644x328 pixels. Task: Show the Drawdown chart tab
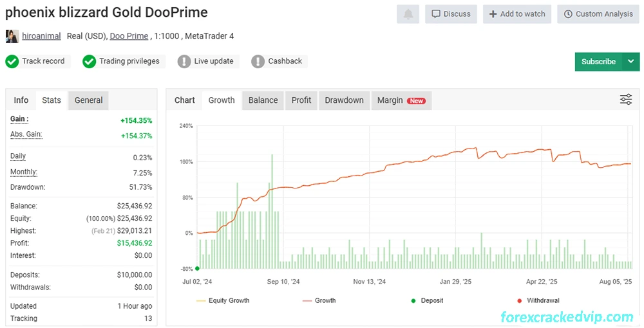(344, 100)
